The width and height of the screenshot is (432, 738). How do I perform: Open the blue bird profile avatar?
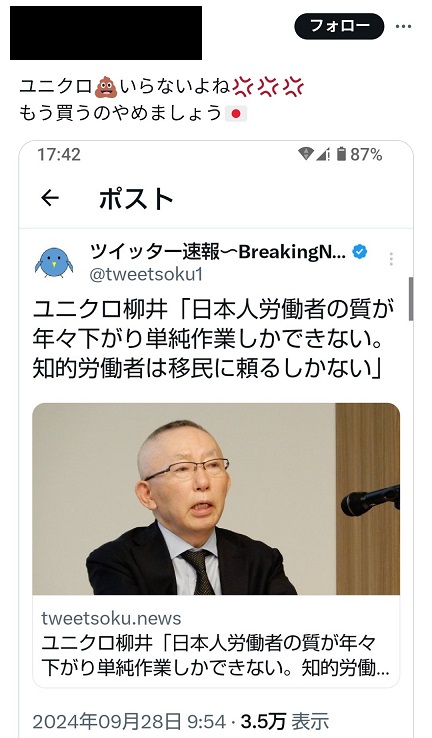pyautogui.click(x=54, y=262)
